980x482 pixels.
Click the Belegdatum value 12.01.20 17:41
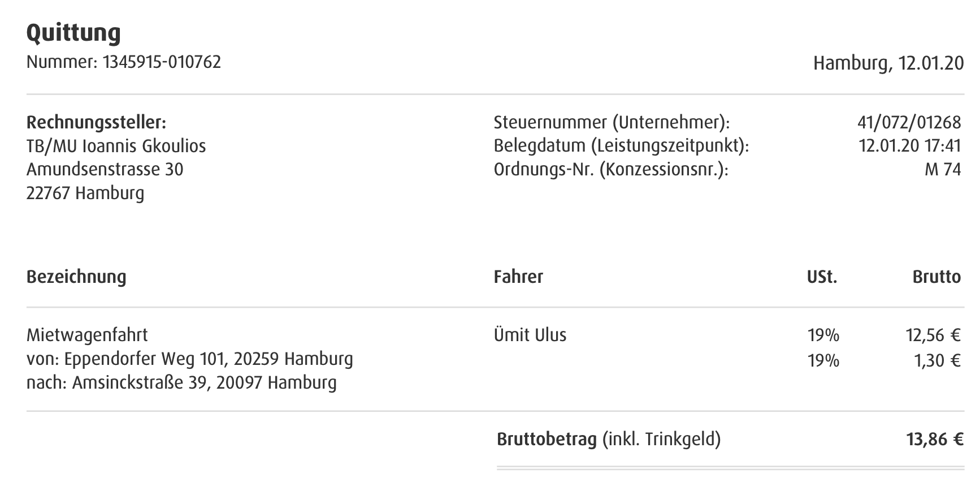[910, 145]
